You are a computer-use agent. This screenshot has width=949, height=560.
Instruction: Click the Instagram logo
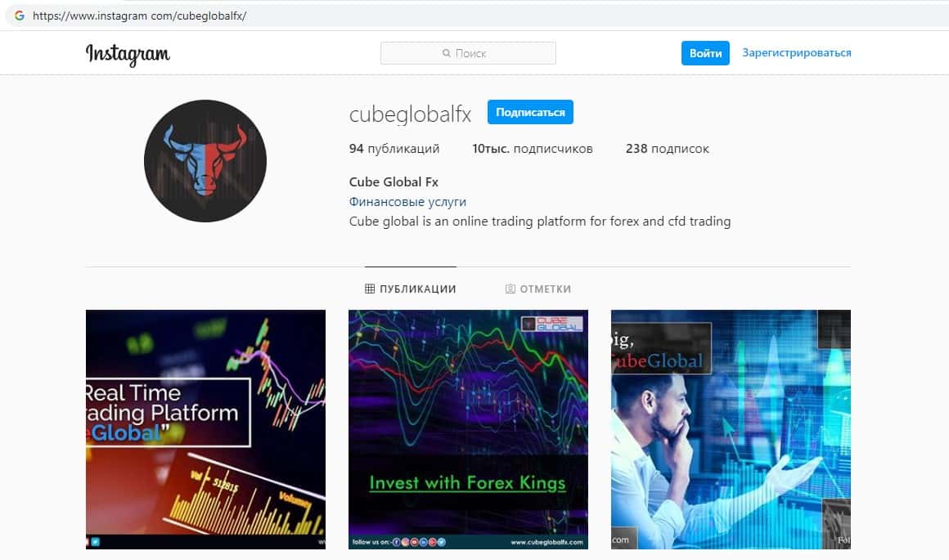128,55
